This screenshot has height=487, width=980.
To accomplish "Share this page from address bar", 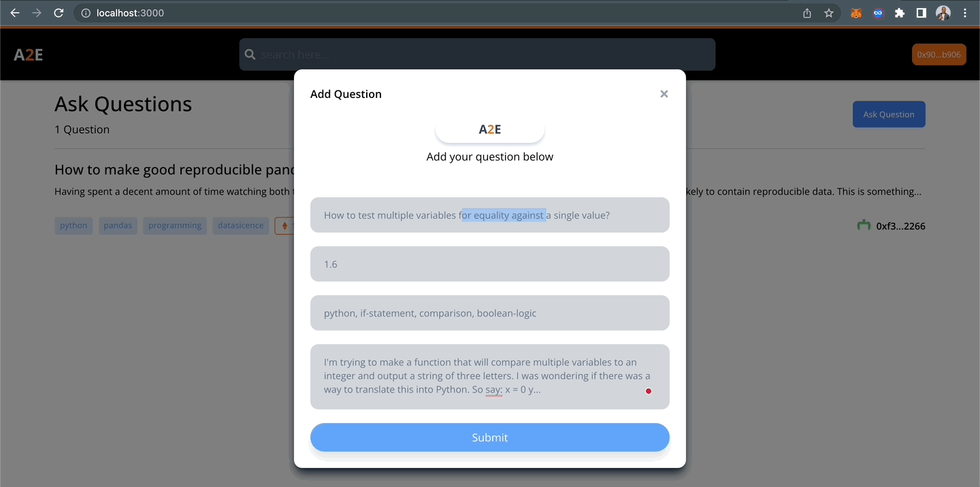I will (807, 13).
